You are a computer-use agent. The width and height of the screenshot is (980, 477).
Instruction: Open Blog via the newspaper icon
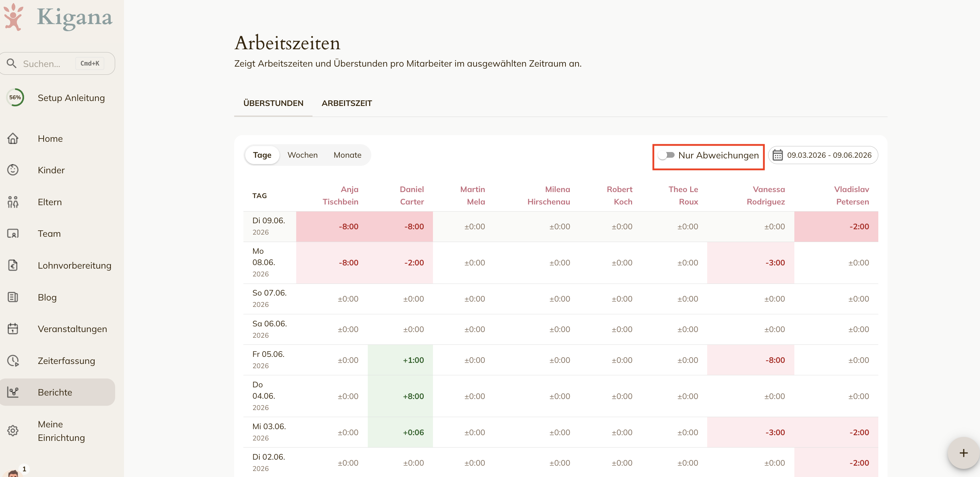point(13,297)
